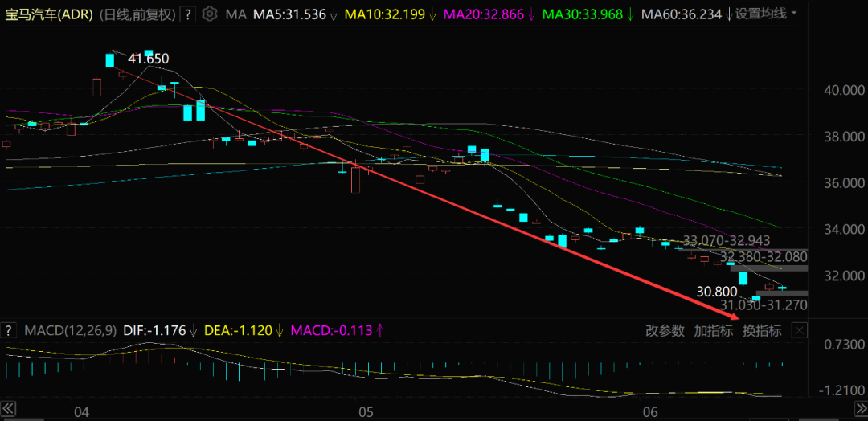Click the 05 month marker on time axis
Screen dimensions: 868x421
pos(366,412)
